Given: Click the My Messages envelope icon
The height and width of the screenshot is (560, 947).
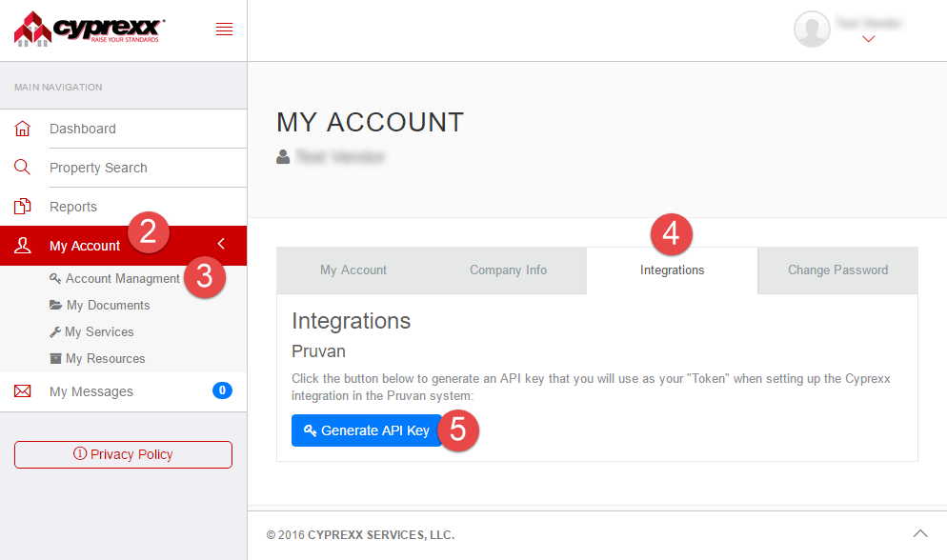Looking at the screenshot, I should [23, 391].
